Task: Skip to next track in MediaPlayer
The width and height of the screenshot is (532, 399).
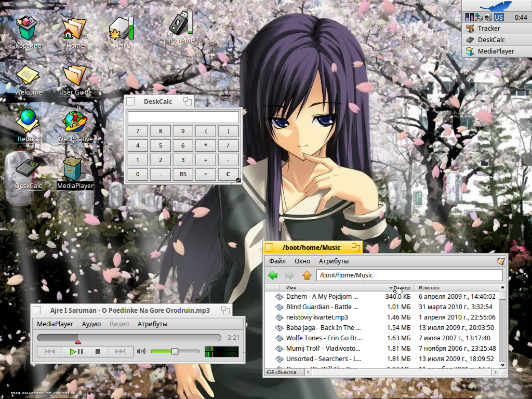Action: pyautogui.click(x=120, y=352)
